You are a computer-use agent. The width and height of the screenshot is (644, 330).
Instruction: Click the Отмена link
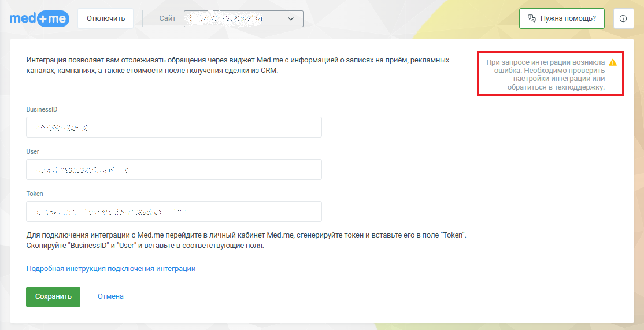pos(110,296)
